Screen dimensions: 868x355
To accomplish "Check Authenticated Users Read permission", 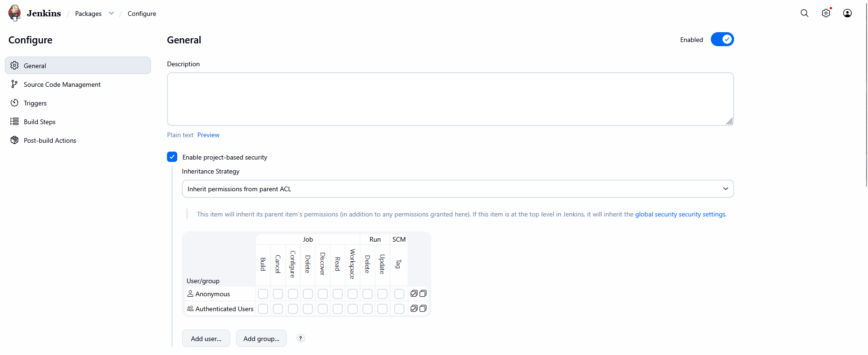I will click(338, 309).
